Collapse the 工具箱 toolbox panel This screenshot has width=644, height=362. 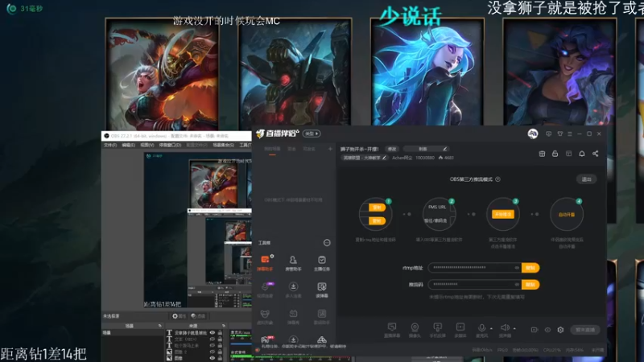pos(327,243)
